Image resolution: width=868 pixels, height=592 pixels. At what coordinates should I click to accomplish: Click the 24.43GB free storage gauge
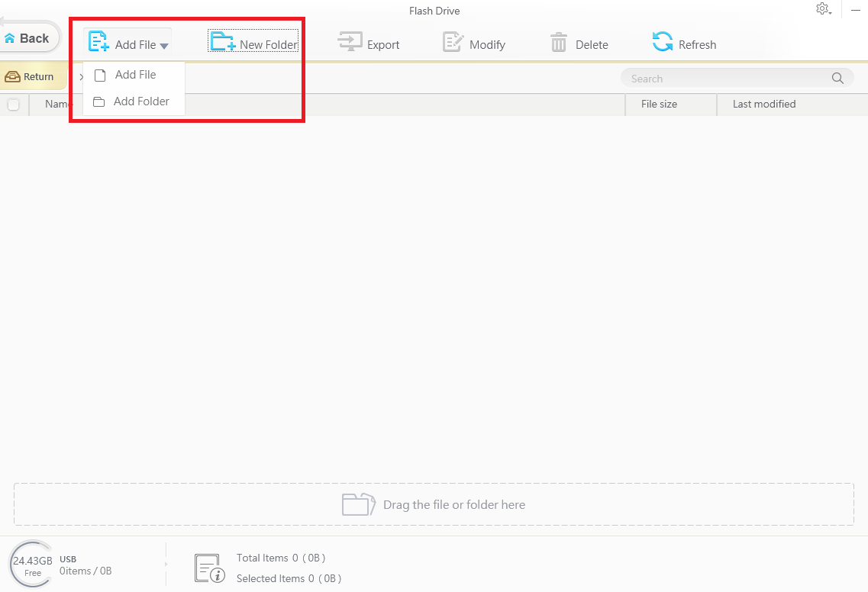32,565
